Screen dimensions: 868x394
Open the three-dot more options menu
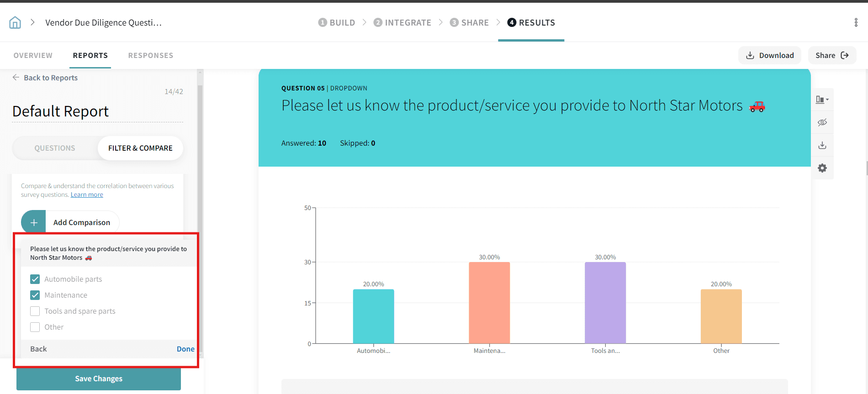[x=856, y=22]
